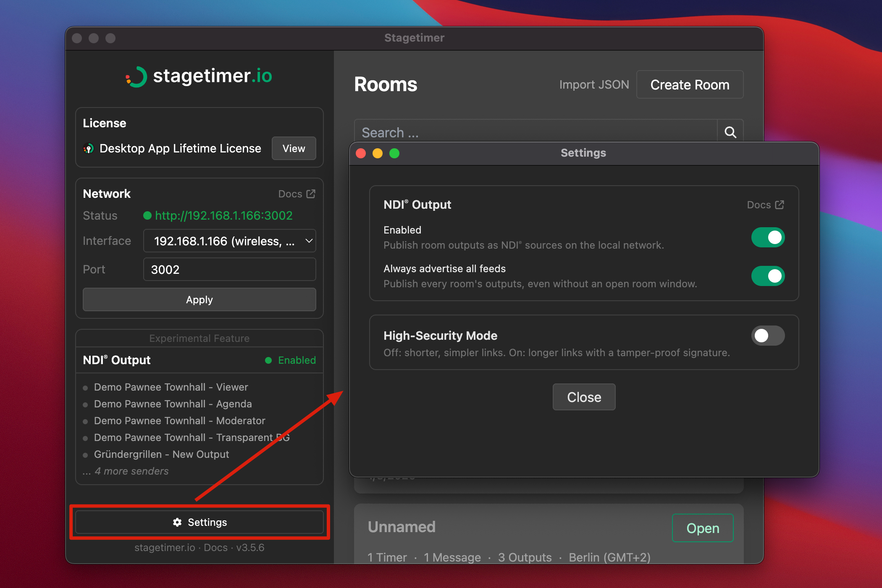Click Desktop App Lifetime License text
This screenshot has width=882, height=588.
(x=180, y=148)
